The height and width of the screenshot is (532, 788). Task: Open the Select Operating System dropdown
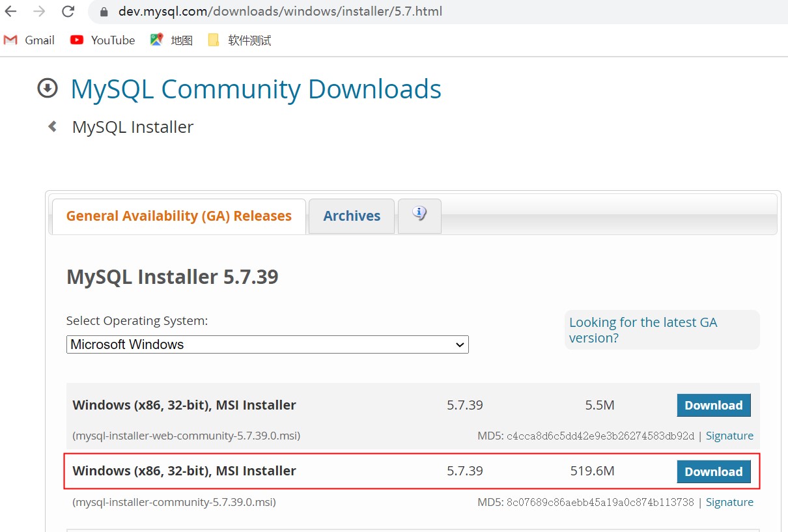tap(267, 344)
